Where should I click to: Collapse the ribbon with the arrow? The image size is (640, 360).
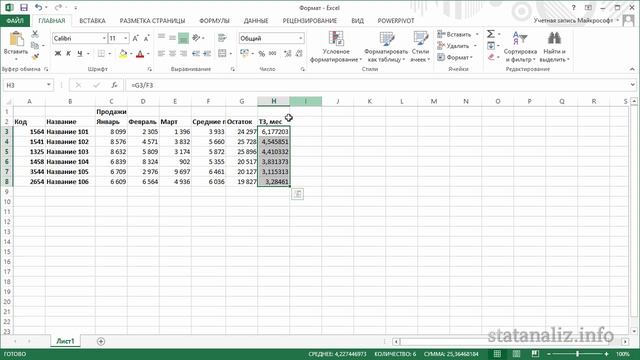click(632, 69)
